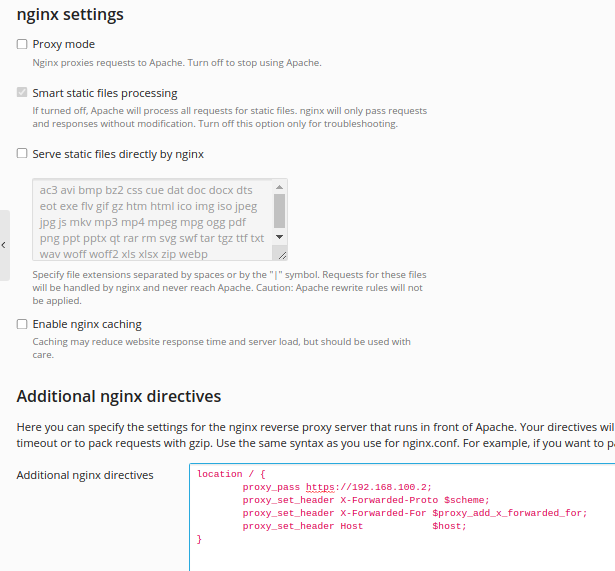Tick the Enable nginx caching checkbox
The width and height of the screenshot is (615, 571).
pyautogui.click(x=22, y=324)
